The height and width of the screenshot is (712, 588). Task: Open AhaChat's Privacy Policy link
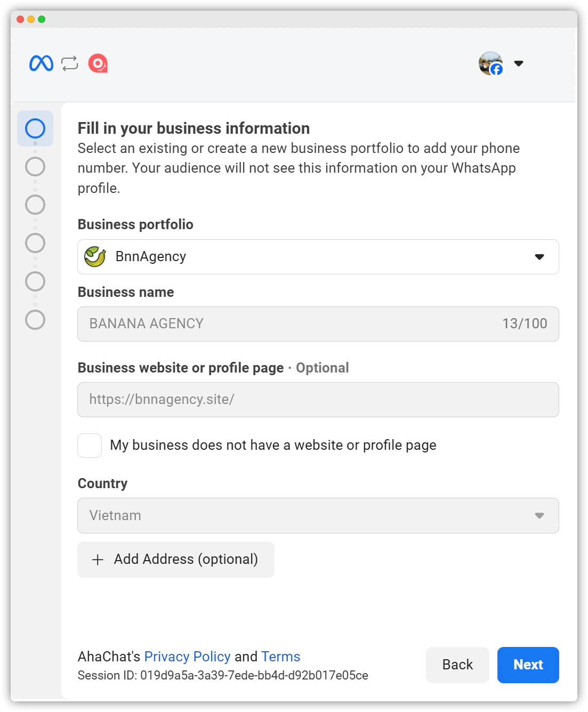coord(187,657)
